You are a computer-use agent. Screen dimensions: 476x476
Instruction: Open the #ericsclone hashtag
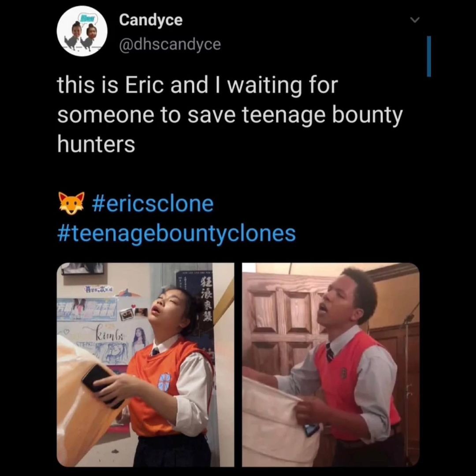click(152, 203)
